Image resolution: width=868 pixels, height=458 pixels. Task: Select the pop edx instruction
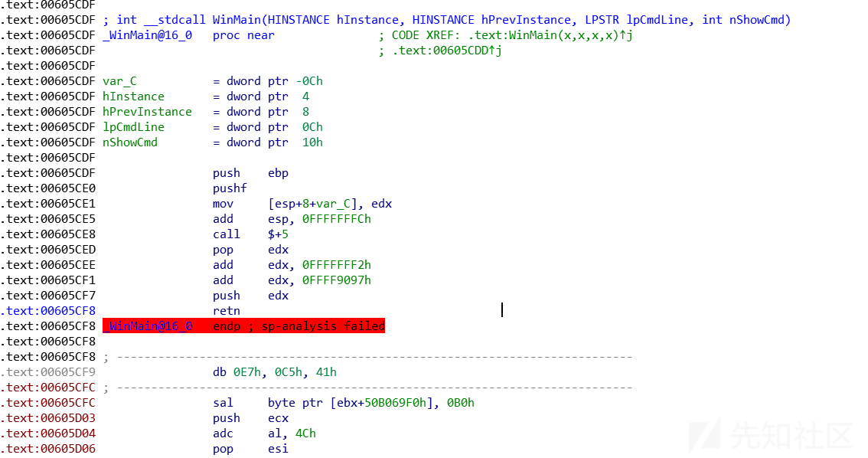coord(251,250)
